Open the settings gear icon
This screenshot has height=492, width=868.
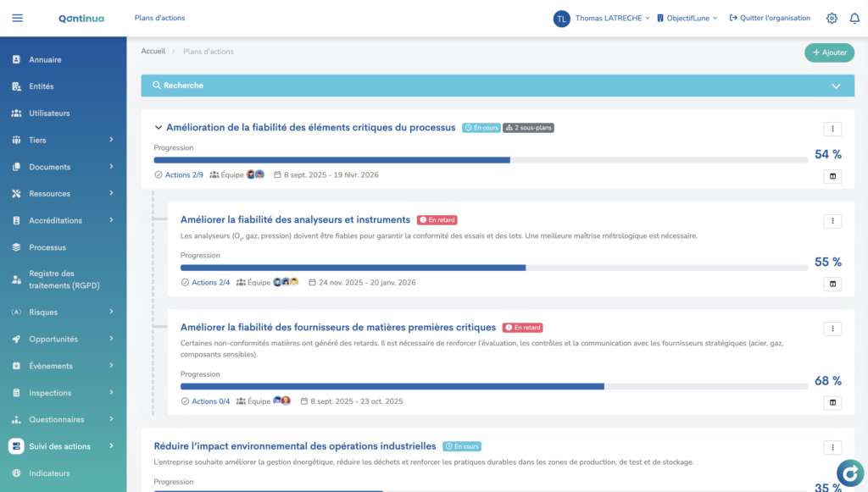point(832,18)
